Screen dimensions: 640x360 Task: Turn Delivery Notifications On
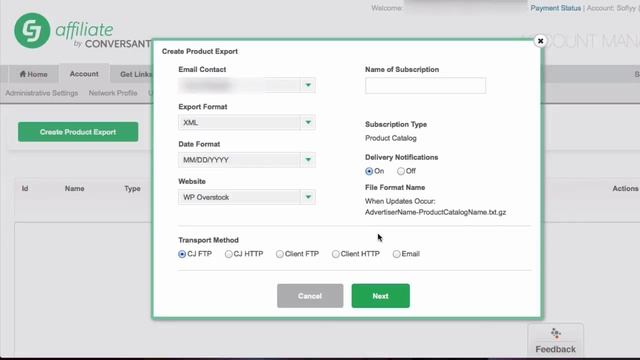tap(369, 171)
